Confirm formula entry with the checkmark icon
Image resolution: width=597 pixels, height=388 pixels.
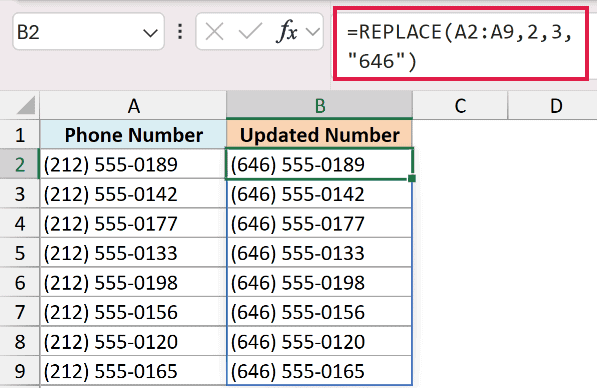pyautogui.click(x=250, y=32)
